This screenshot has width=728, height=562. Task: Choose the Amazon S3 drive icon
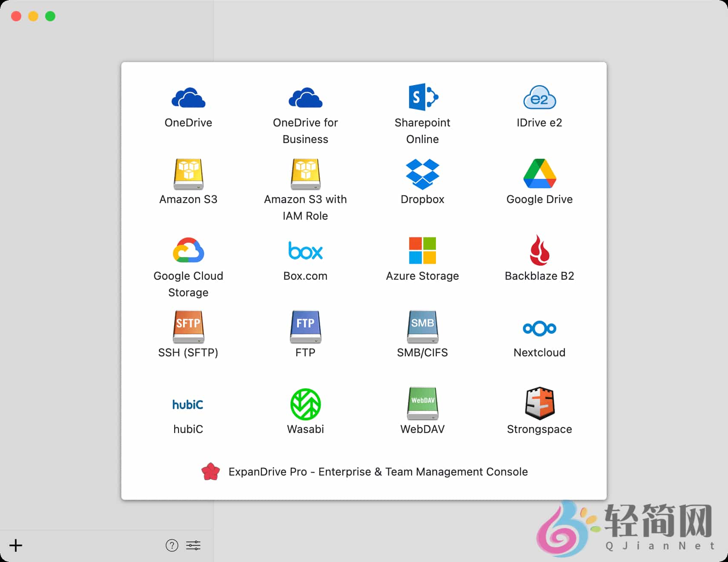[188, 174]
